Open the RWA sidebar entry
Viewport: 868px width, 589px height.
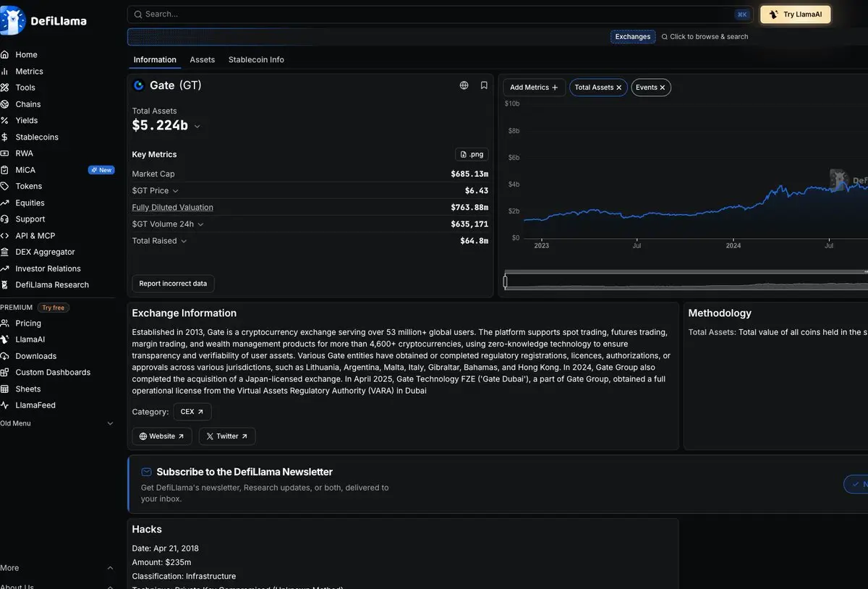(x=24, y=153)
